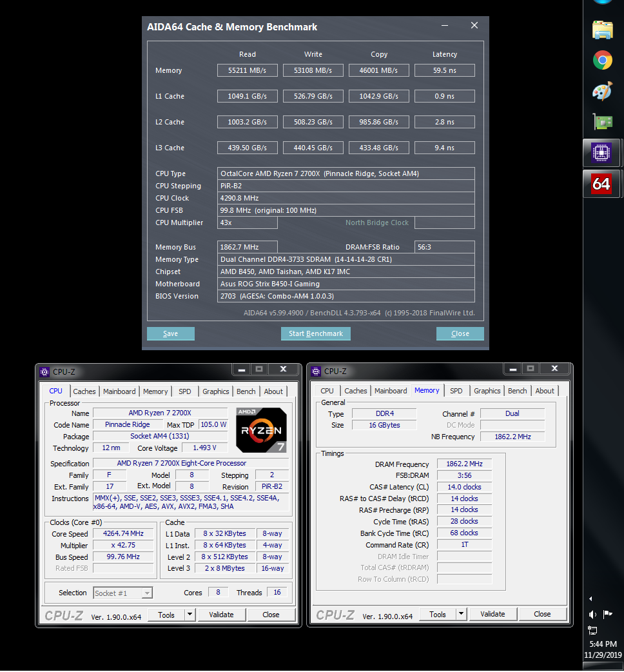Open the Memory tab in left CPU-Z window

(x=155, y=391)
